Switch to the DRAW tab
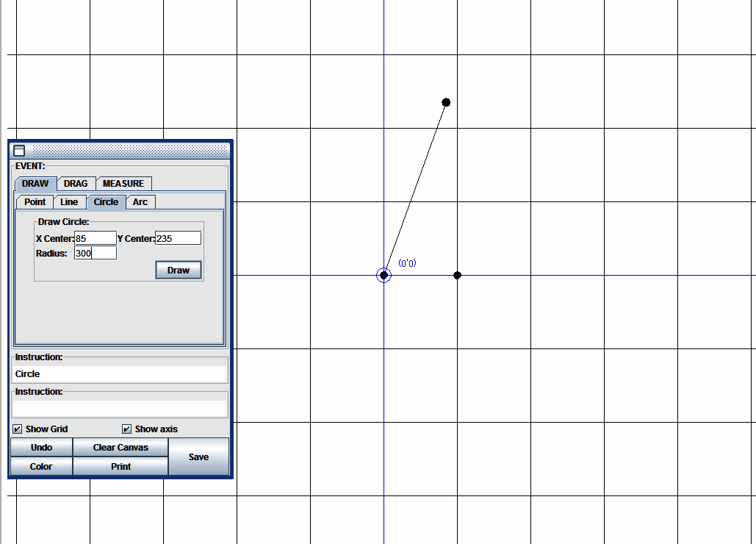756x544 pixels. [35, 184]
